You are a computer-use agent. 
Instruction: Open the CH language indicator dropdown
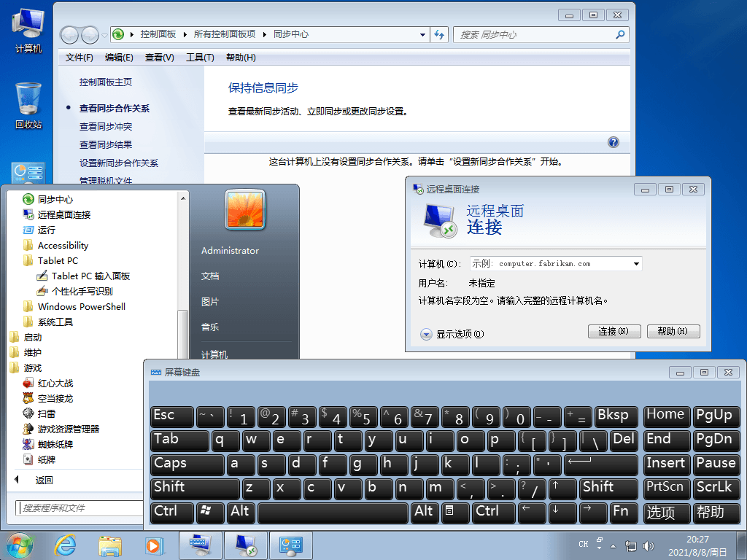[582, 544]
